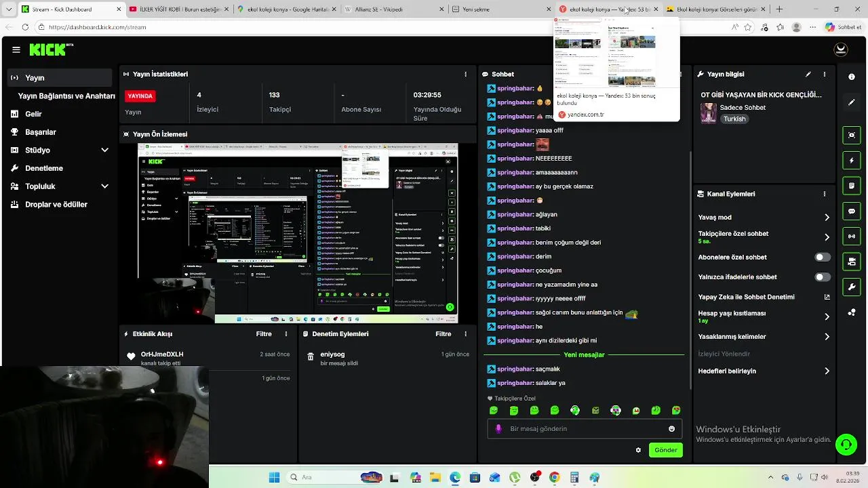
Task: Open Hedefleri belirleyin option
Action: pyautogui.click(x=764, y=371)
